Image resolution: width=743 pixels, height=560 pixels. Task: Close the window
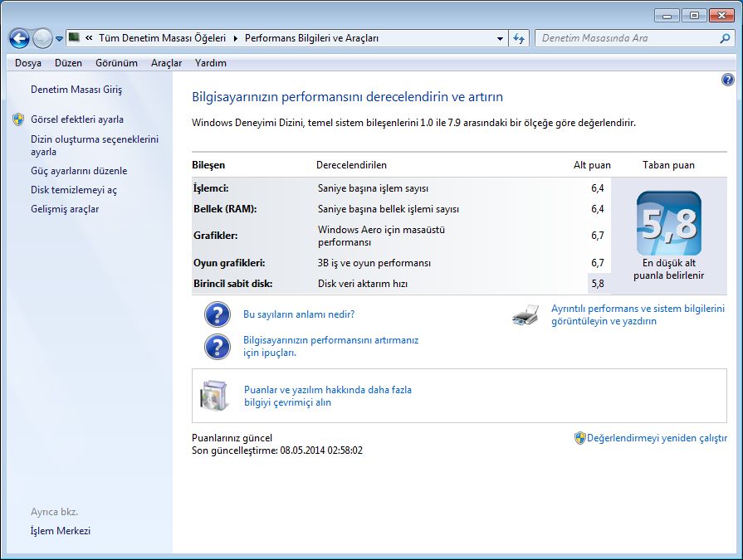click(x=721, y=16)
